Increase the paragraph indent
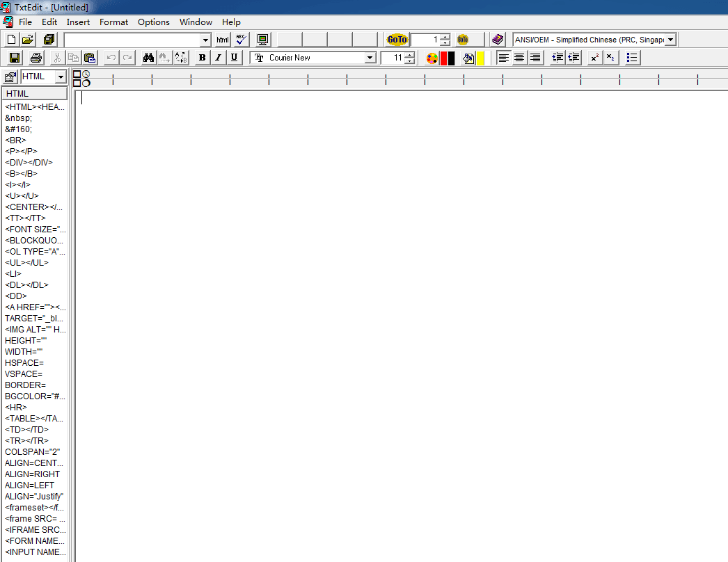The width and height of the screenshot is (728, 562). 557,58
